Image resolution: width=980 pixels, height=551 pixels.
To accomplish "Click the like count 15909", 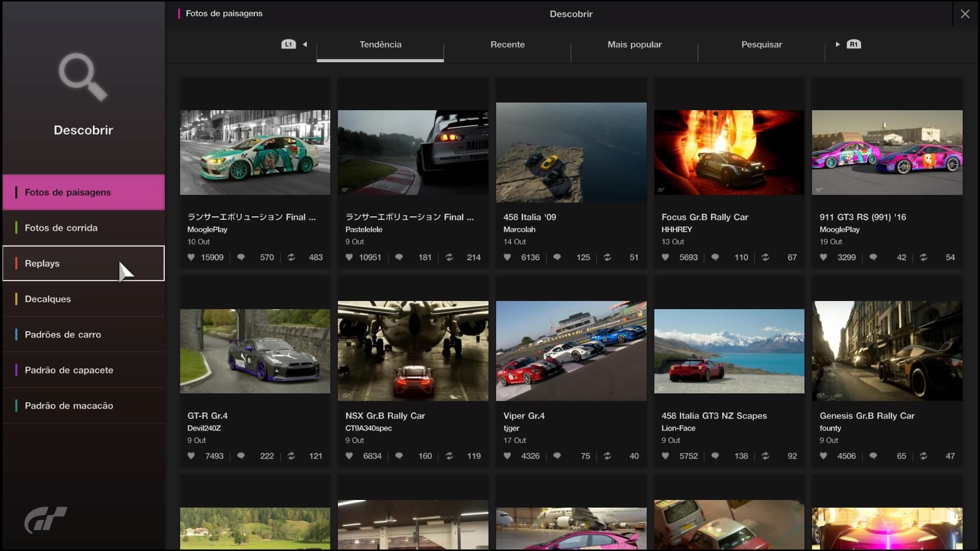I will coord(212,257).
